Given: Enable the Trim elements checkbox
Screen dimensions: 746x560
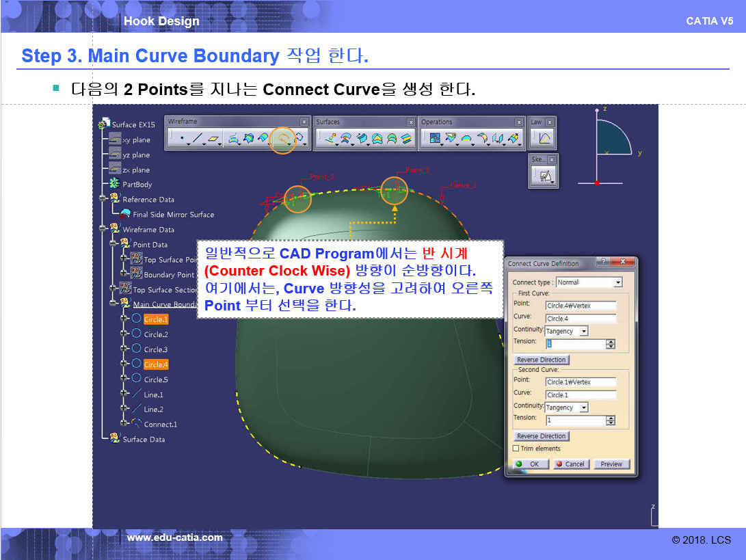Looking at the screenshot, I should coord(516,449).
